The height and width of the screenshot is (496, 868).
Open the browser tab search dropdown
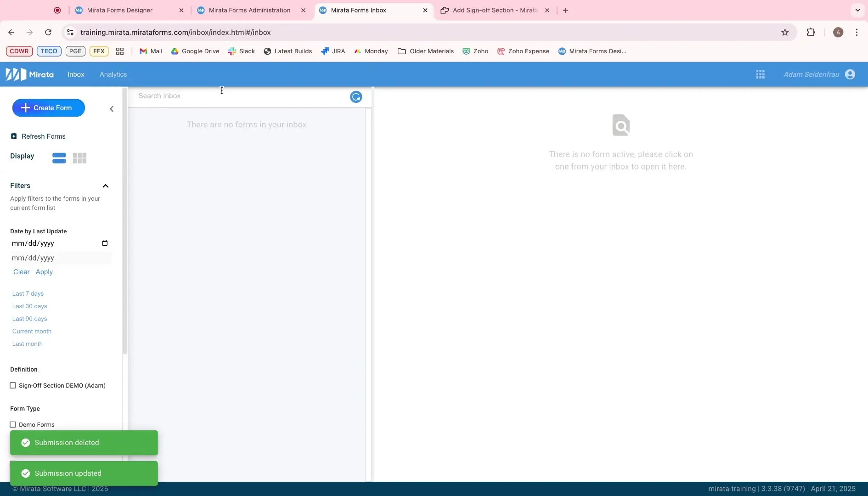tap(857, 10)
